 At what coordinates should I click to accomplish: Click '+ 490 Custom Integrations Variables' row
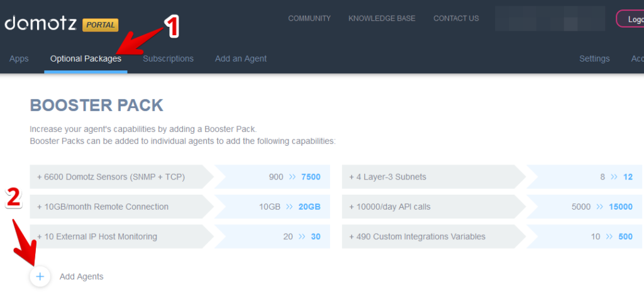click(492, 237)
